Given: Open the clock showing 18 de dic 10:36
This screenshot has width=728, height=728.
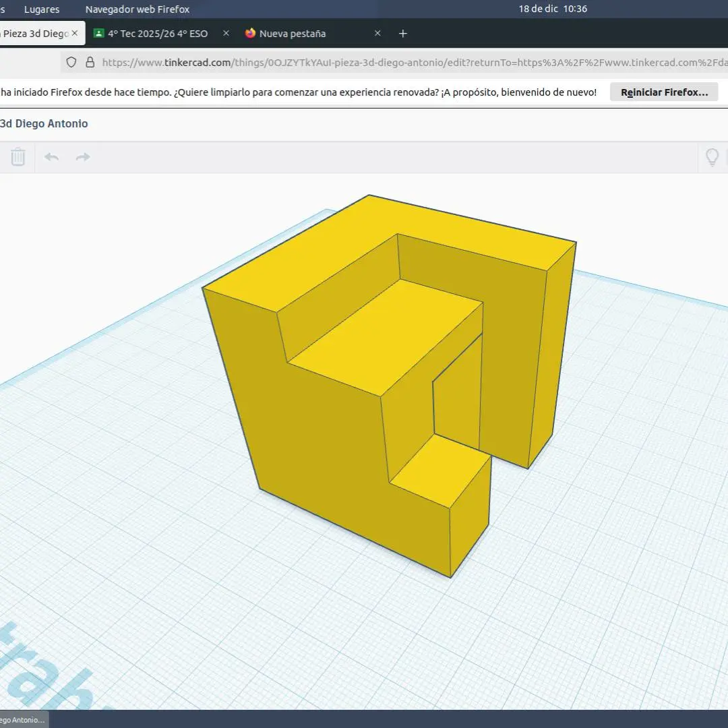Looking at the screenshot, I should point(553,9).
